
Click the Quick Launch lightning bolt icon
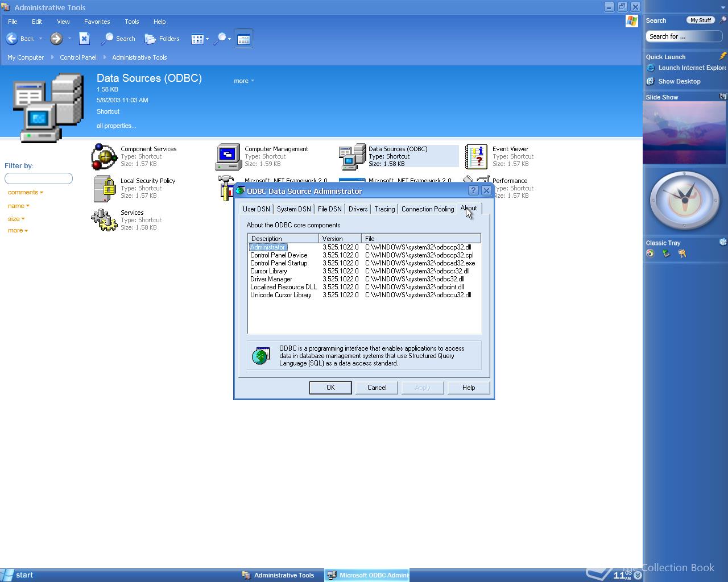click(723, 56)
